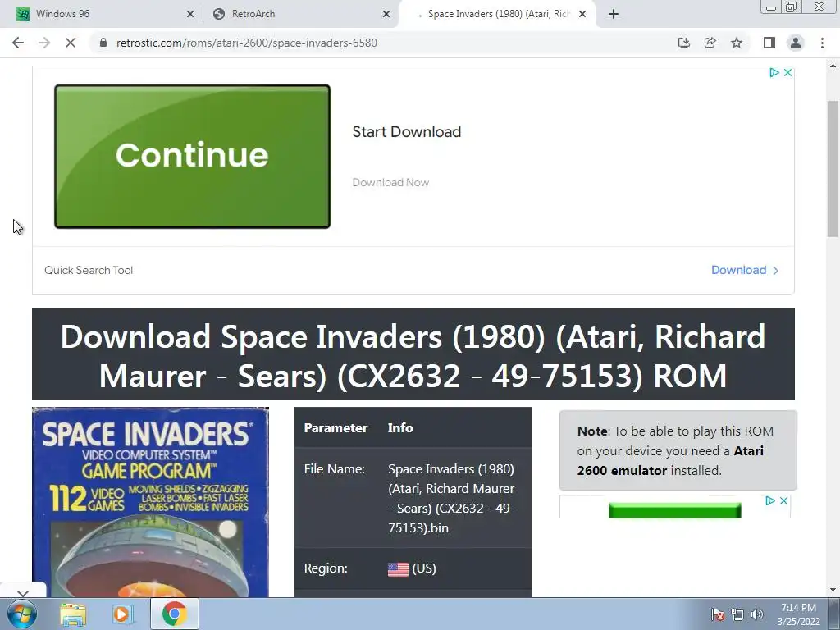The image size is (840, 630).
Task: Open the Windows Start menu
Action: click(x=22, y=614)
